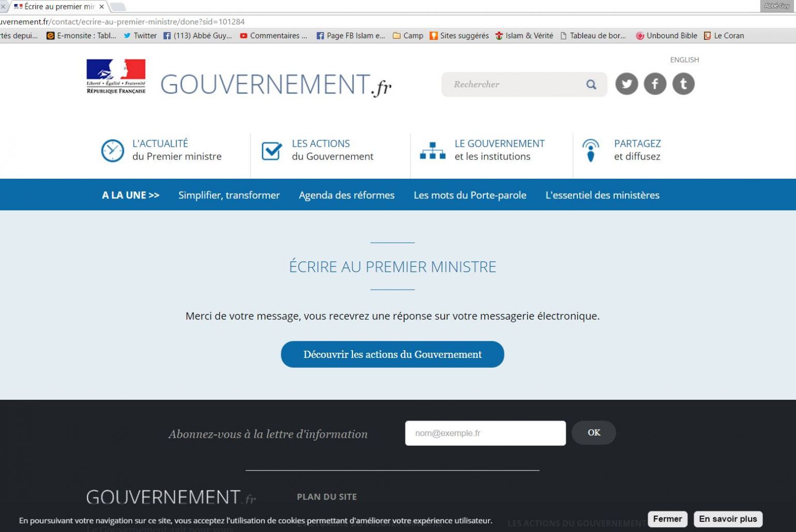This screenshot has width=796, height=532.
Task: Open Les mots du Porte-parole
Action: click(470, 195)
